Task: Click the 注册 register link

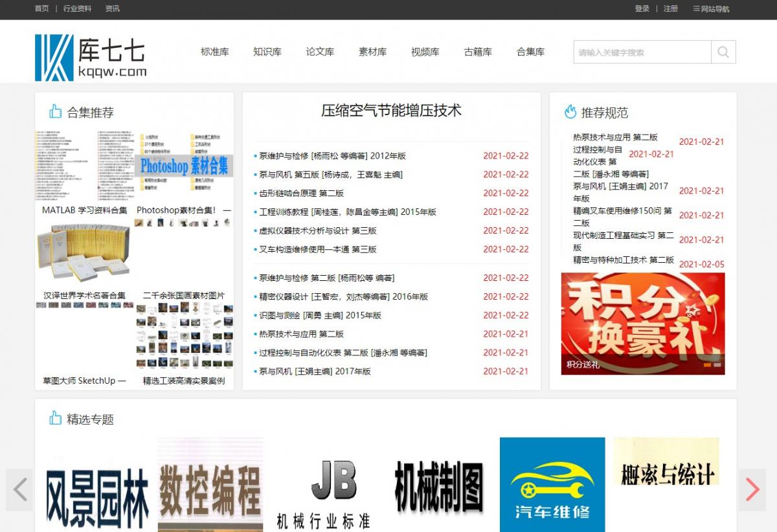Action: (x=671, y=9)
